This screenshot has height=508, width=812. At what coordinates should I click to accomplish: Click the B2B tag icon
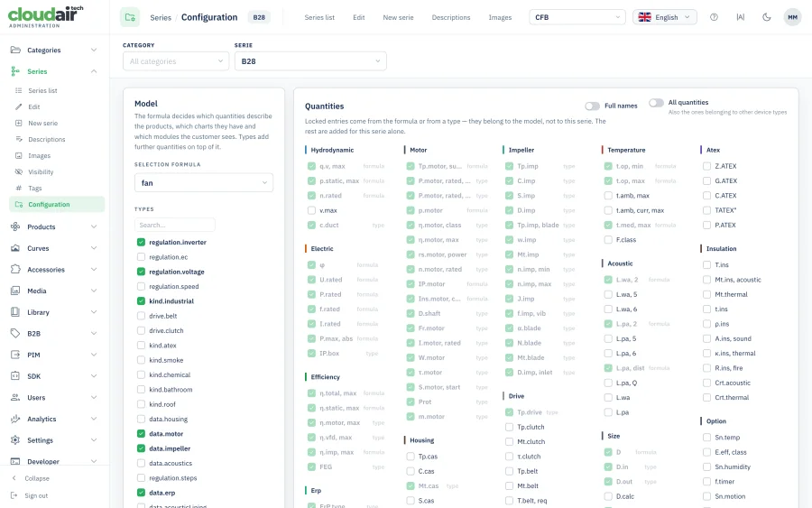(x=15, y=334)
